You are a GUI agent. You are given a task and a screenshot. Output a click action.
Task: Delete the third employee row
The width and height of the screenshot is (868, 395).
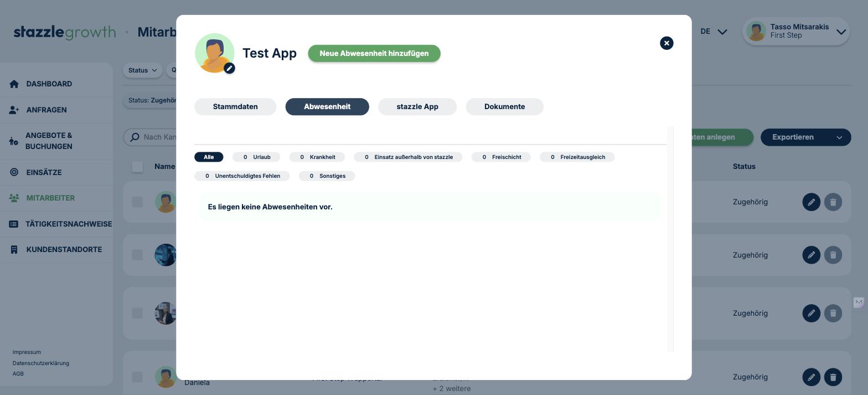point(833,313)
